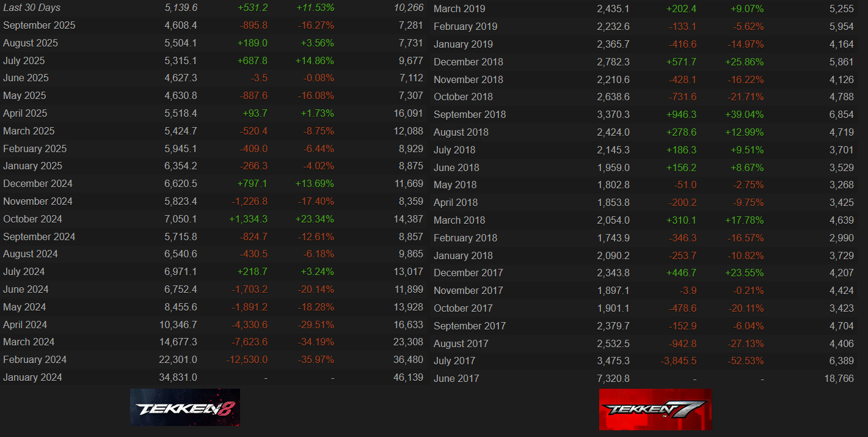The height and width of the screenshot is (437, 868).
Task: Click the 'July 2017' month label
Action: 454,361
